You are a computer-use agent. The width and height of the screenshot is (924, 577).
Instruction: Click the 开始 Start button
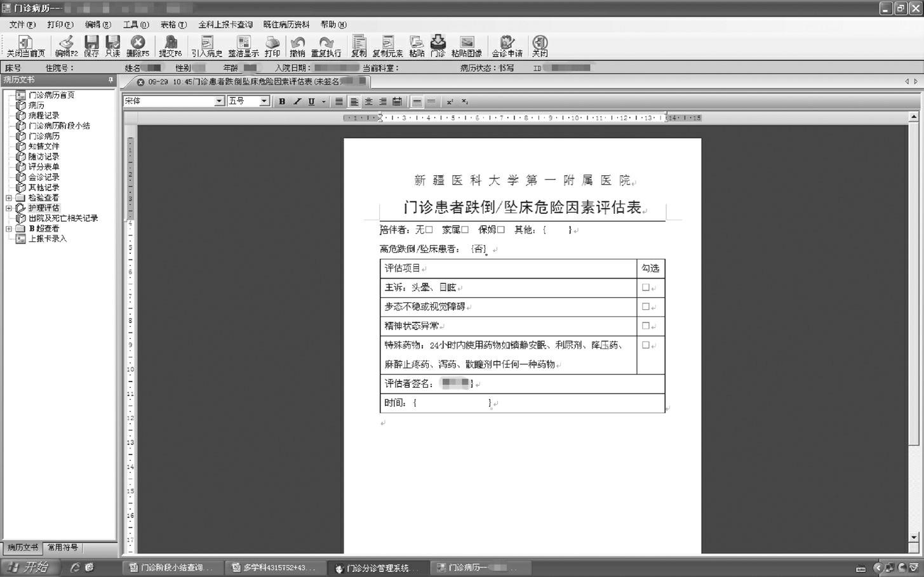click(29, 567)
